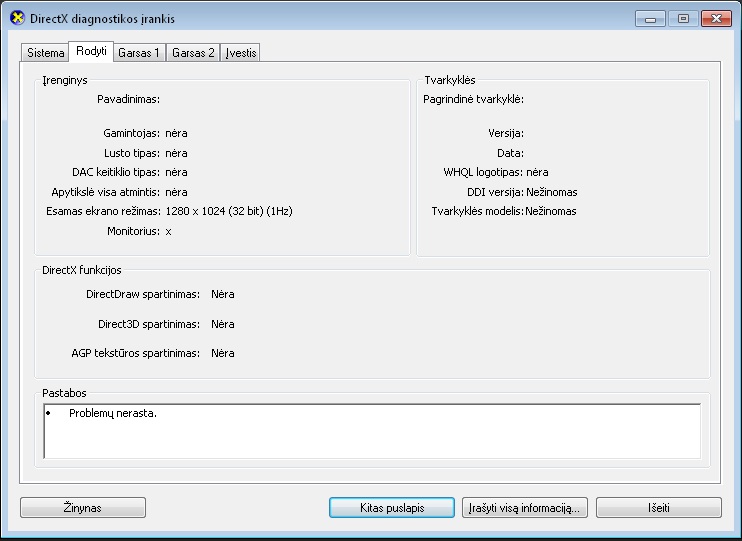
Task: Click the 'Direct3D spartinimas:' label
Action: pos(149,324)
